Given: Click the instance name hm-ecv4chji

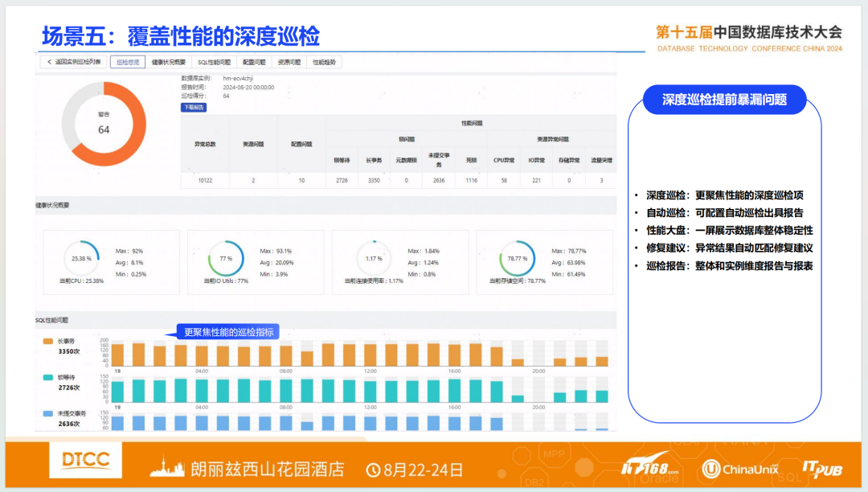Looking at the screenshot, I should click(238, 79).
